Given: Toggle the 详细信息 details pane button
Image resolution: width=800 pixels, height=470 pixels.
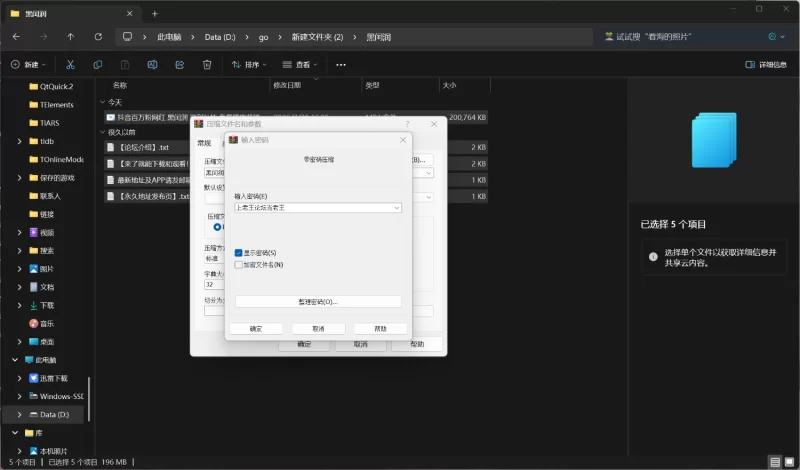Looking at the screenshot, I should tap(766, 65).
